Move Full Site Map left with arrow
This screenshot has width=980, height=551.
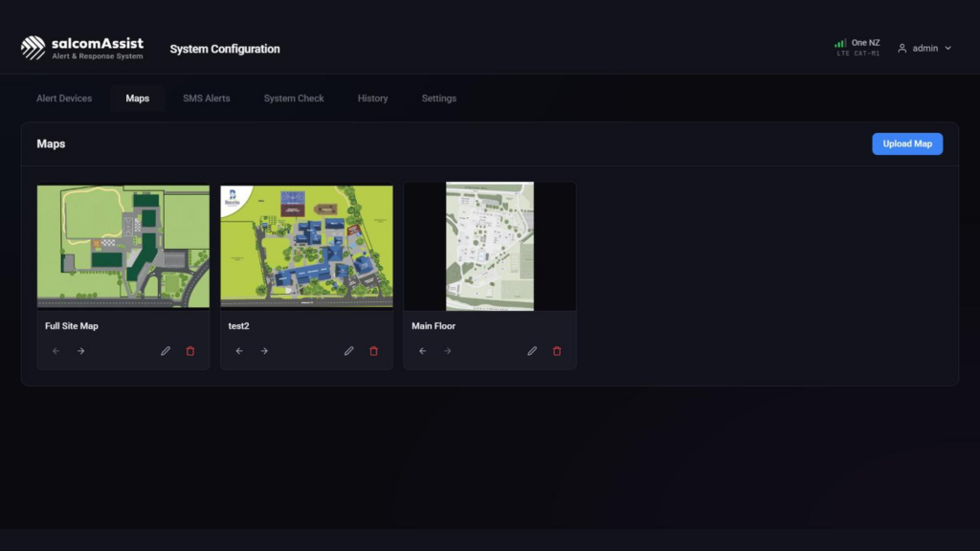[x=56, y=351]
